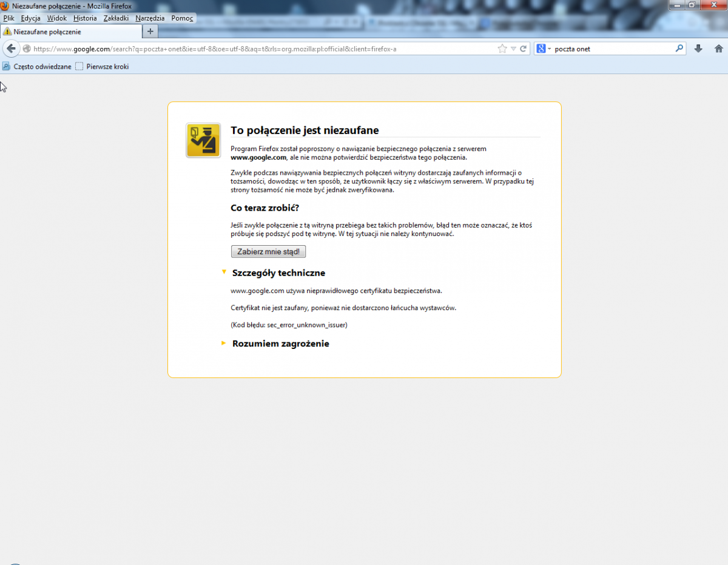Click the line about nieprawidłowego certyfikatu bezpieczeństwa
Viewport: 728px width, 565px height.
point(337,290)
